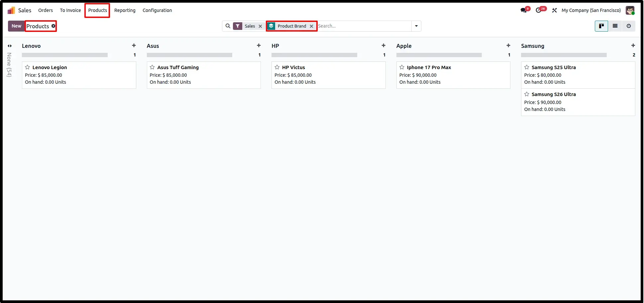Open the Products menu

coord(97,10)
